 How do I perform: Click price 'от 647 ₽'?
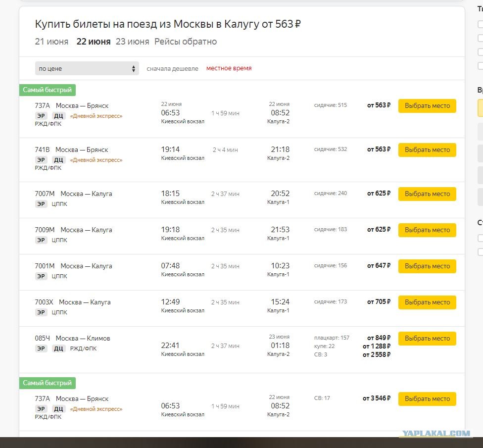click(379, 266)
